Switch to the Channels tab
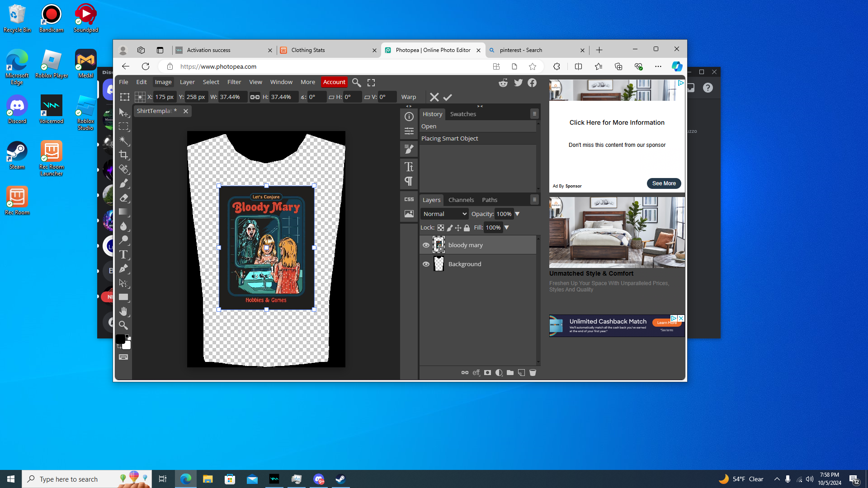868x488 pixels. [461, 200]
